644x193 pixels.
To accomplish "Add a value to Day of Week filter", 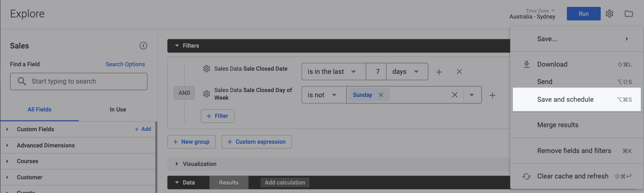I will (x=492, y=95).
